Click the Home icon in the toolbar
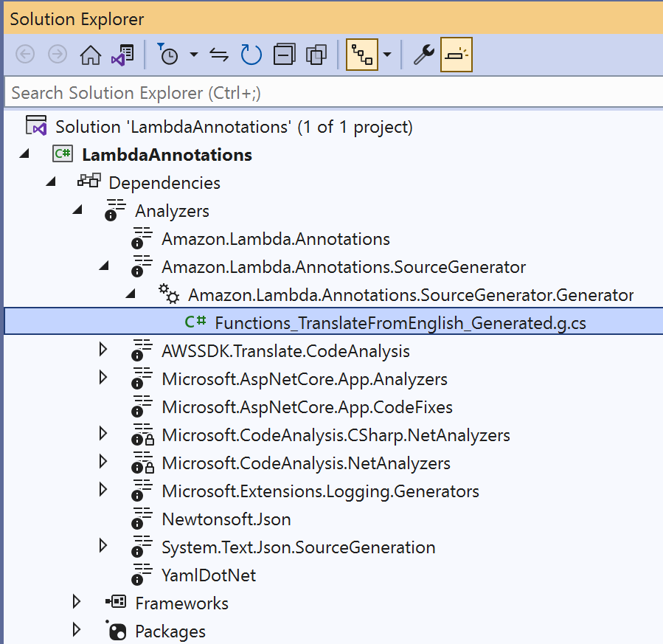Screen dimensions: 663x644 [x=90, y=54]
